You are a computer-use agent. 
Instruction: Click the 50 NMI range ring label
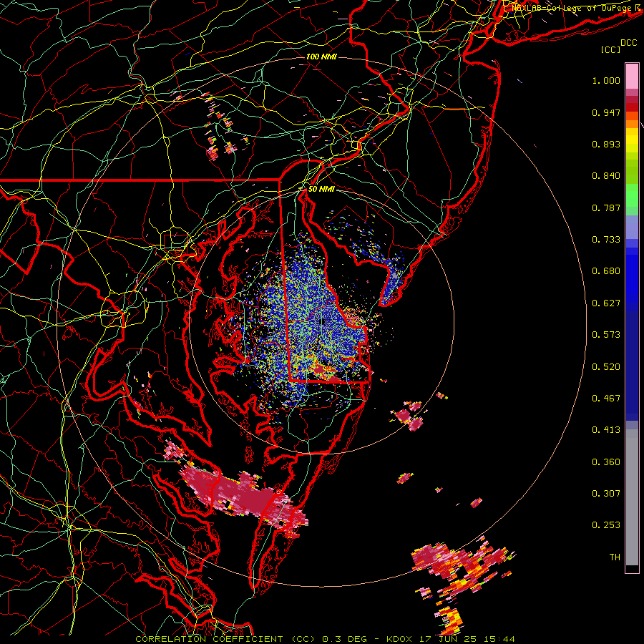[x=321, y=190]
